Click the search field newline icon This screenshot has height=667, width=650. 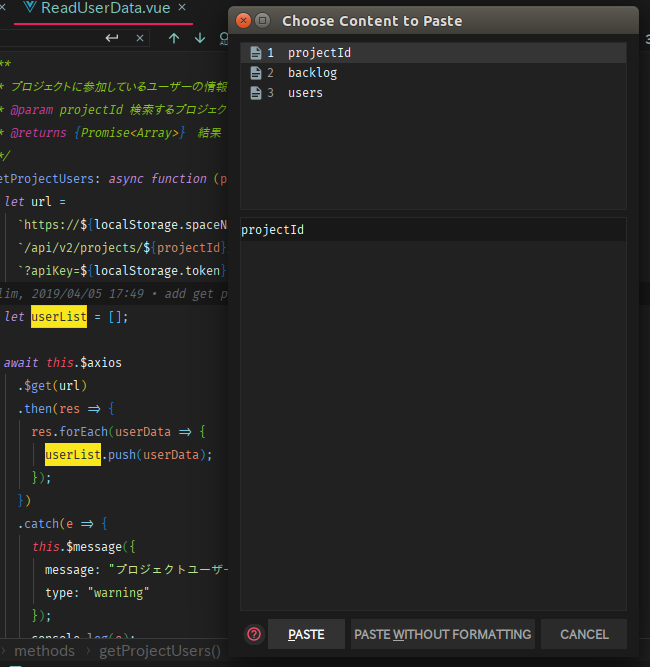112,38
